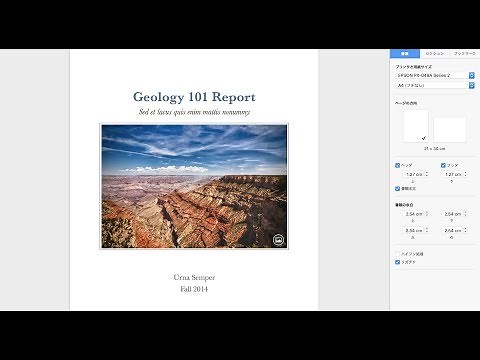Toggle the リガチャ (Ligatures) checkbox
The height and width of the screenshot is (360, 480).
(x=397, y=262)
